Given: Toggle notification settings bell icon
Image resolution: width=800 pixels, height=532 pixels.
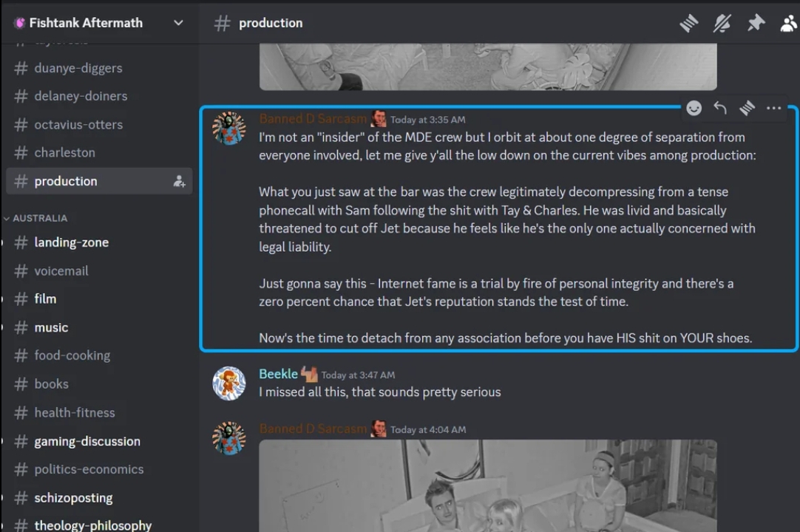Looking at the screenshot, I should [722, 23].
